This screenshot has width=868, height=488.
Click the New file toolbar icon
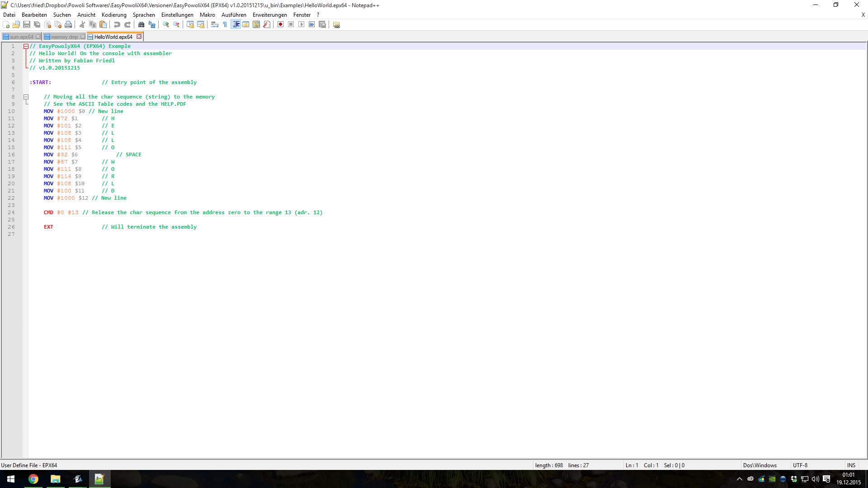tap(6, 24)
